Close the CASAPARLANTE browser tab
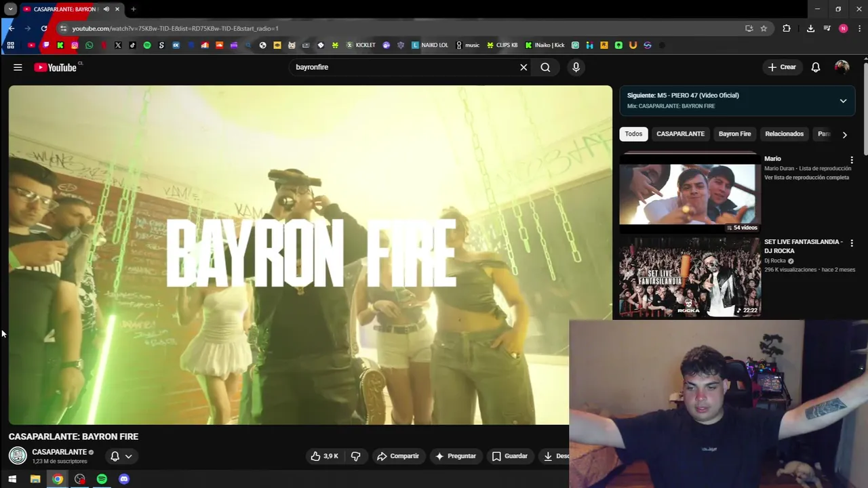 tap(117, 9)
